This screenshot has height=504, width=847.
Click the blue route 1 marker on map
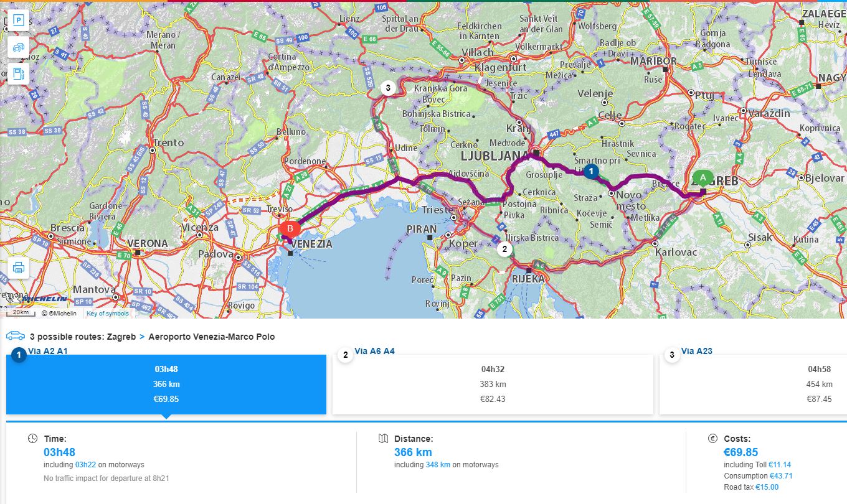coord(592,170)
